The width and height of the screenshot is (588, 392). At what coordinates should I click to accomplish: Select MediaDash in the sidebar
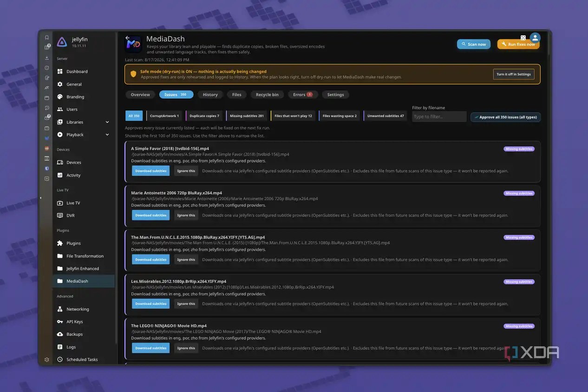[x=84, y=281]
